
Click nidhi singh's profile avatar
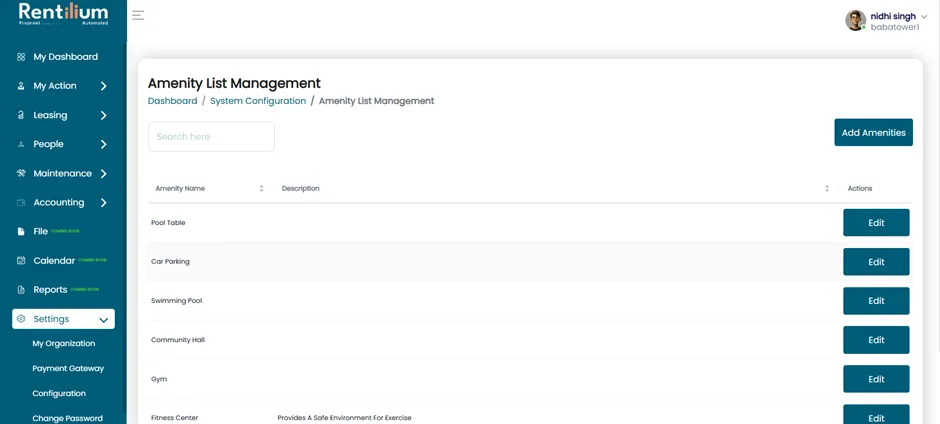coord(855,20)
